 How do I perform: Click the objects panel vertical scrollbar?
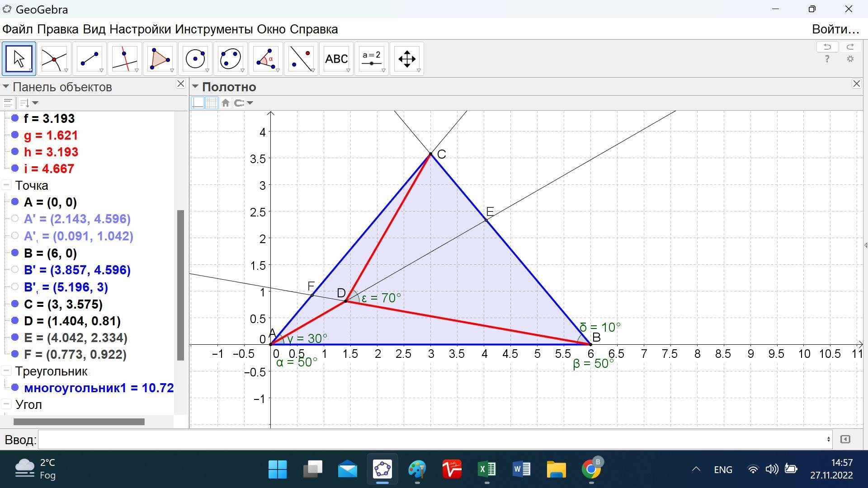180,285
